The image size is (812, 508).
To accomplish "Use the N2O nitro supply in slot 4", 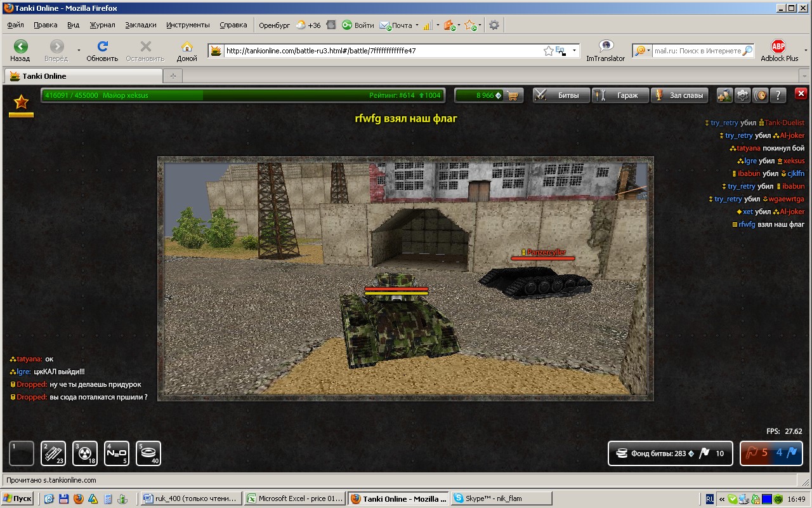I will click(117, 453).
